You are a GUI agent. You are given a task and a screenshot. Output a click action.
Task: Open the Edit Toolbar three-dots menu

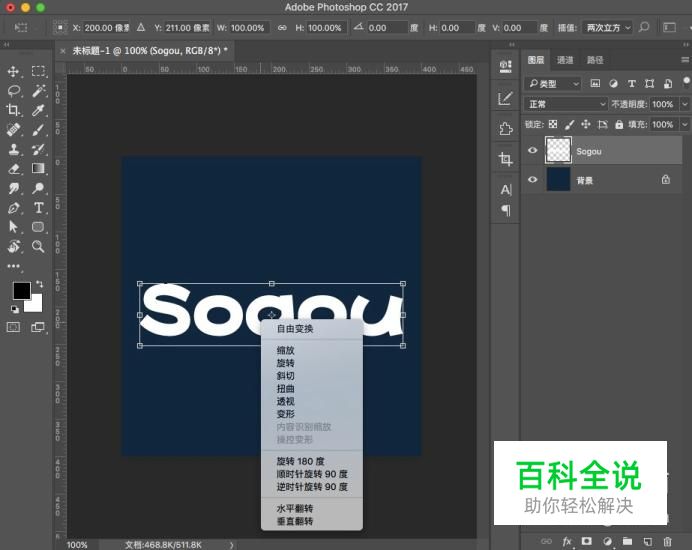pyautogui.click(x=13, y=266)
